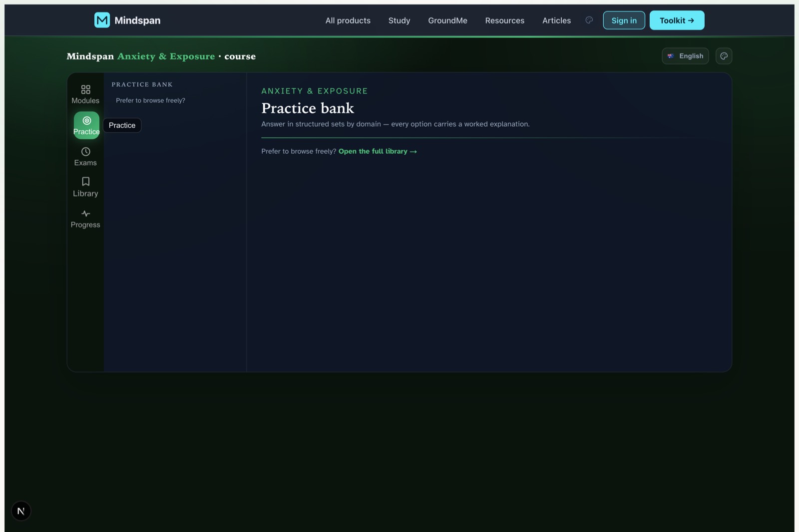Click the theme palette icon in navbar
The image size is (799, 532).
(589, 20)
